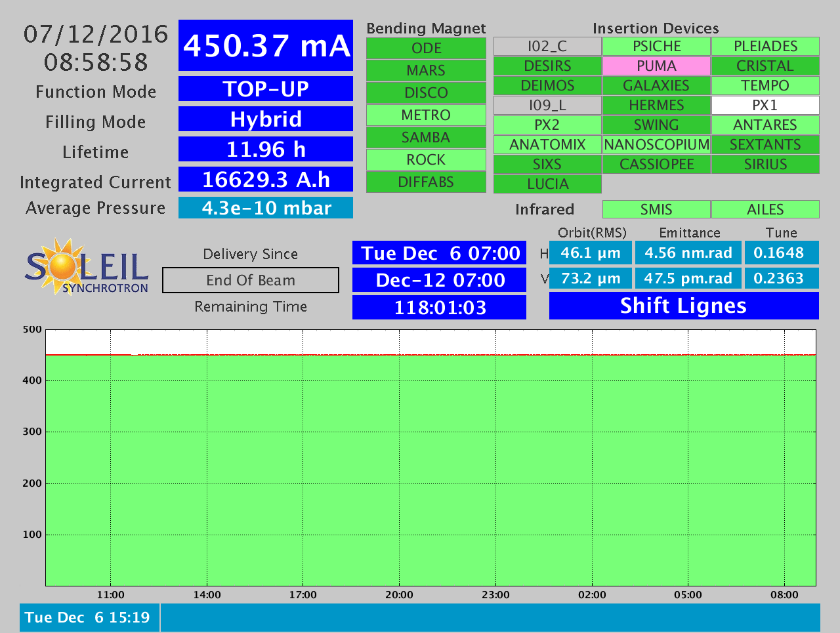Click the 118:01:03 remaining time
This screenshot has width=840, height=633.
point(440,307)
